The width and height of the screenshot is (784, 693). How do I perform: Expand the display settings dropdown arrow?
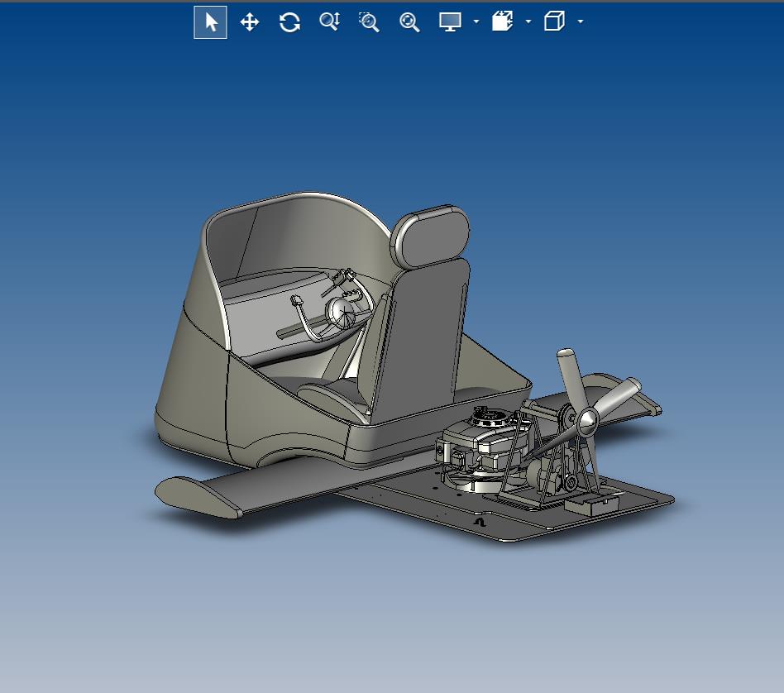[x=476, y=22]
